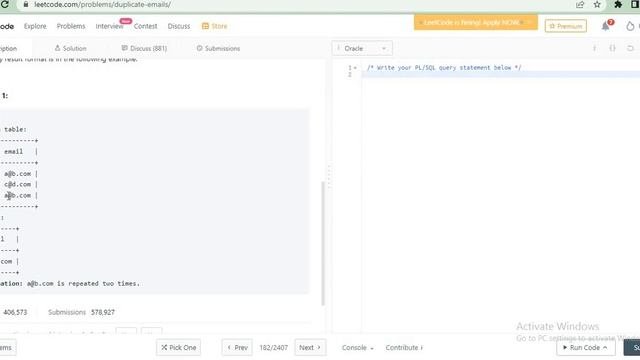Screen dimensions: 640x360
Task: Open the notifications bell
Action: click(606, 26)
